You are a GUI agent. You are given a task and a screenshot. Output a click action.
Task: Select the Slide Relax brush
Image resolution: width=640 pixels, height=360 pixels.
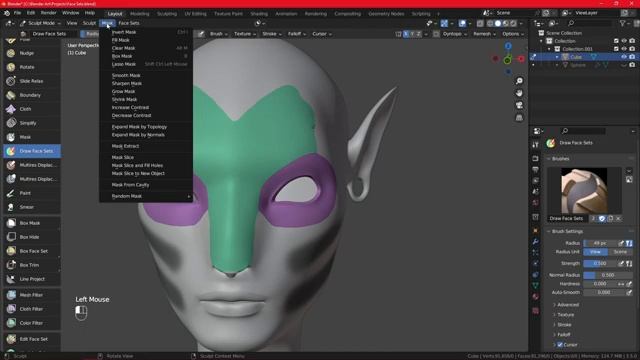pos(32,81)
